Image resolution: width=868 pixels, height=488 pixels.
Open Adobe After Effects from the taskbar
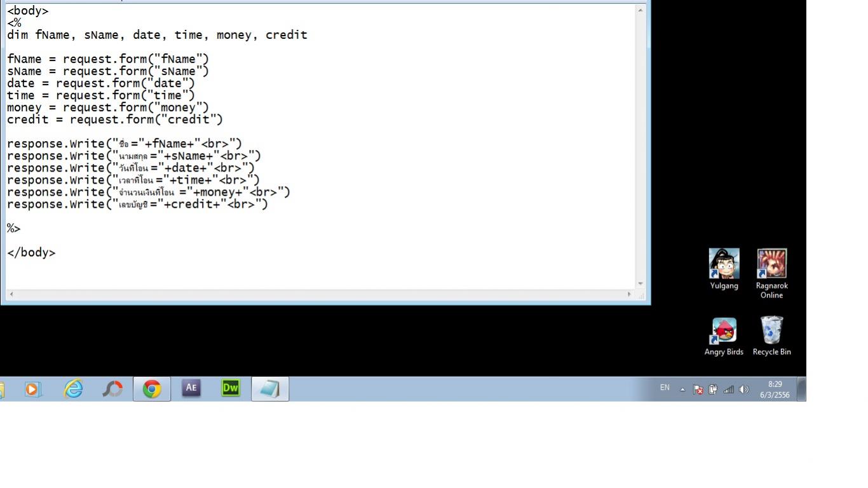191,388
